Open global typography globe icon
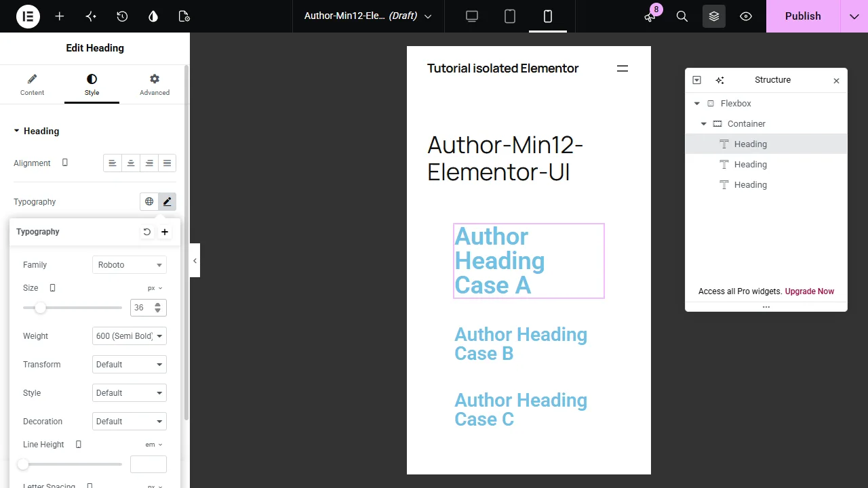868x488 pixels. (149, 201)
